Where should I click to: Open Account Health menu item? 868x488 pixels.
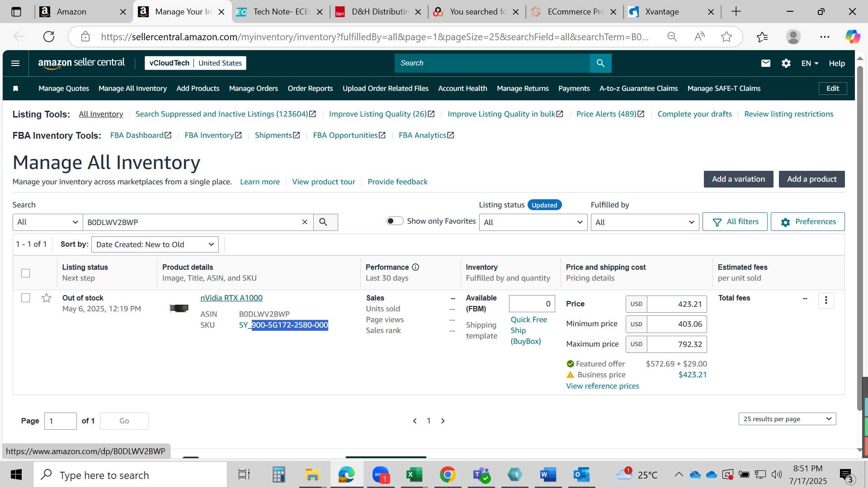click(462, 89)
